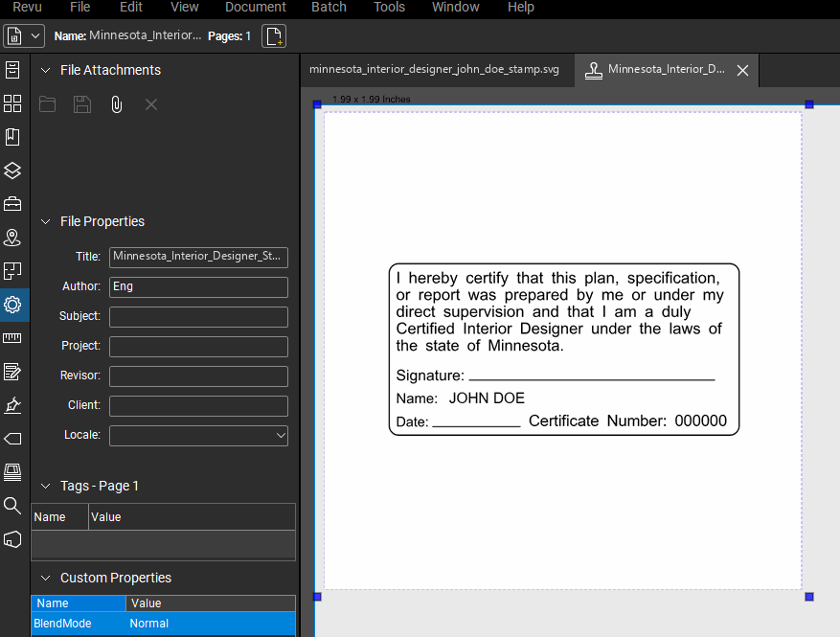The height and width of the screenshot is (637, 840).
Task: Open the document dropdown arrow beside file icon
Action: click(x=35, y=35)
